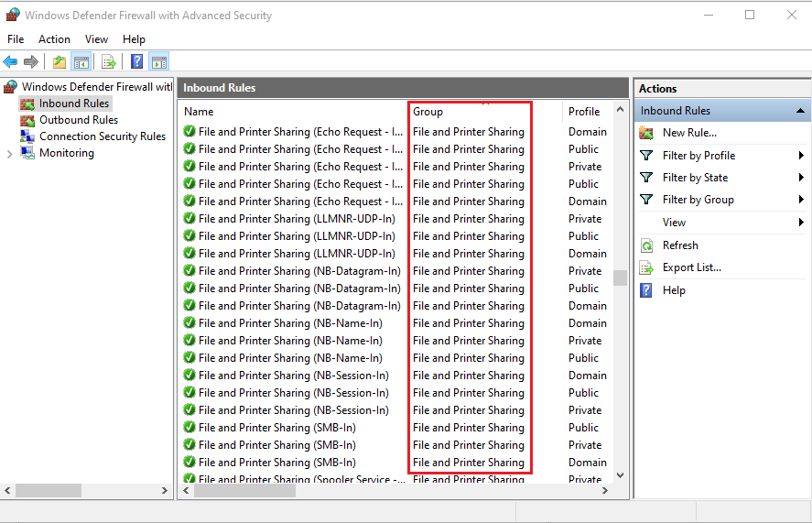Click the Back arrow in the toolbar

point(10,61)
